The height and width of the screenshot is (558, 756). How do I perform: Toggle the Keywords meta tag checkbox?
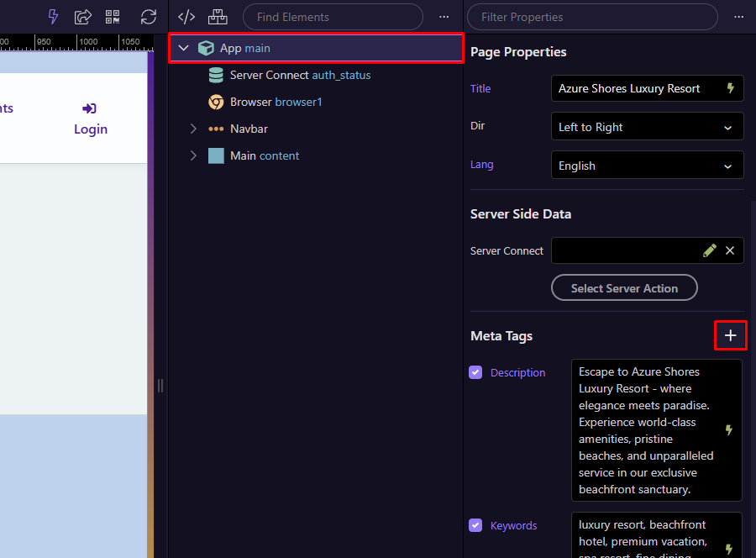[475, 525]
